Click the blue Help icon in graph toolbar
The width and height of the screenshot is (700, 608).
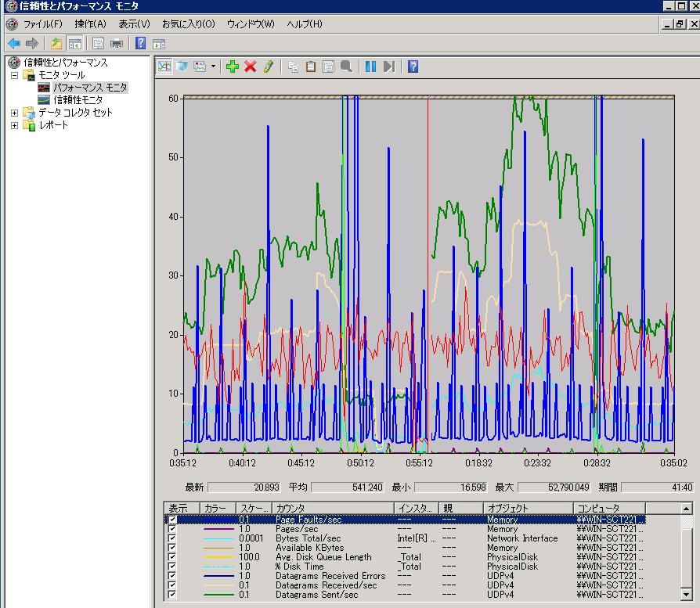pos(413,67)
